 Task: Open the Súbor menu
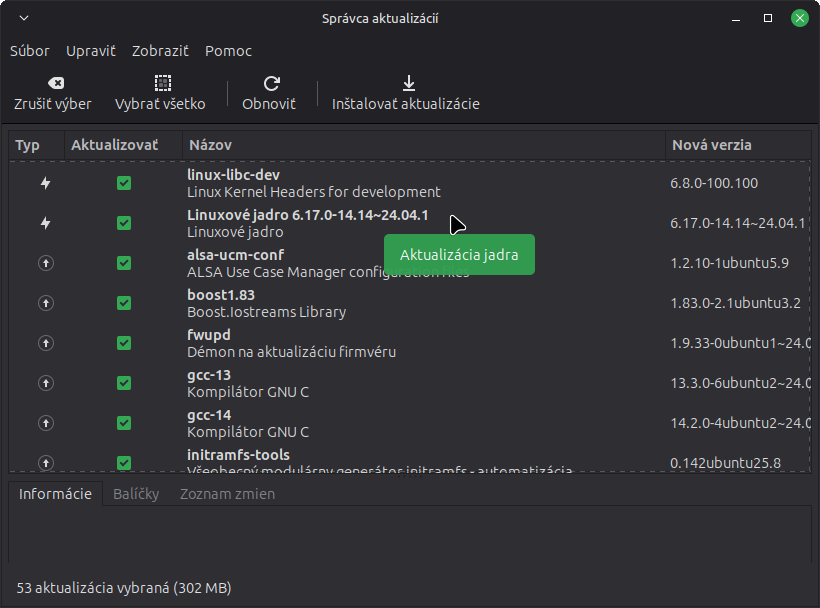coord(29,51)
